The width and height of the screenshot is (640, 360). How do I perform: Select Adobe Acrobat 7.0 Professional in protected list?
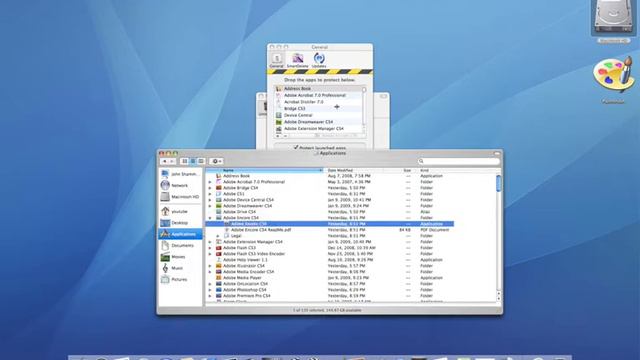click(x=318, y=95)
